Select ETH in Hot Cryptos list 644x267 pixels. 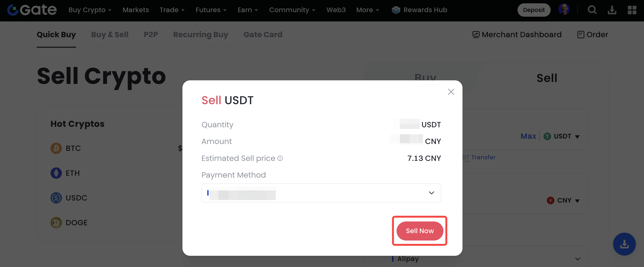pos(72,173)
